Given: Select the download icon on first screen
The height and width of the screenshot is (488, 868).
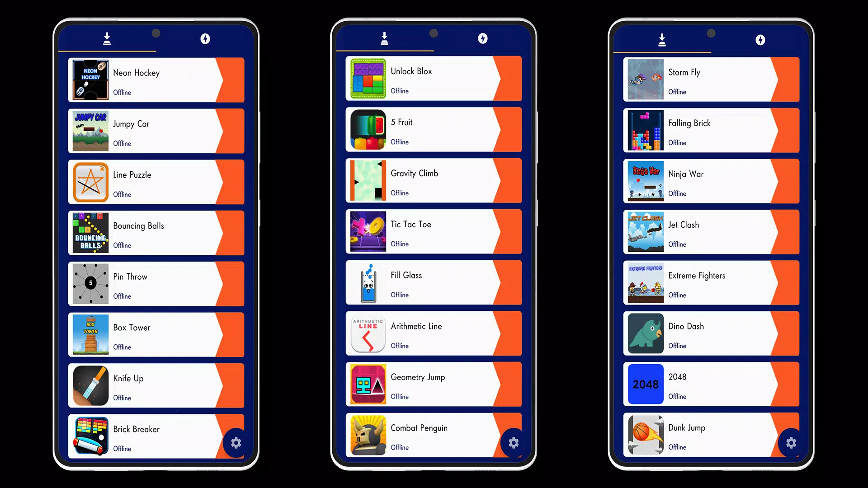Looking at the screenshot, I should click(107, 39).
